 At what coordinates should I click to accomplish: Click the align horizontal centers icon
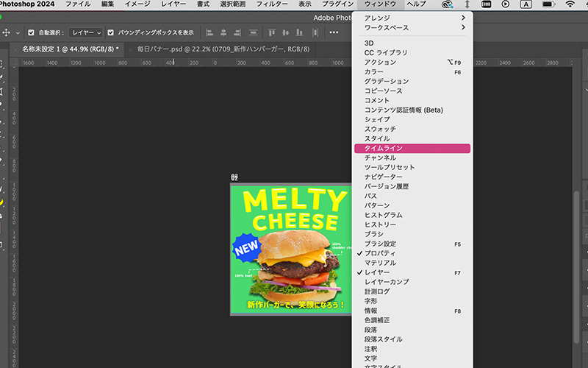click(x=224, y=32)
